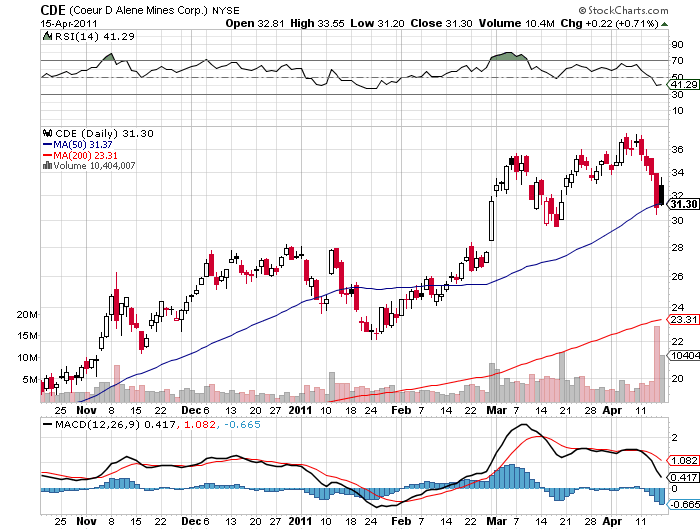
Task: Click the black MACD legend line
Action: [x=47, y=425]
